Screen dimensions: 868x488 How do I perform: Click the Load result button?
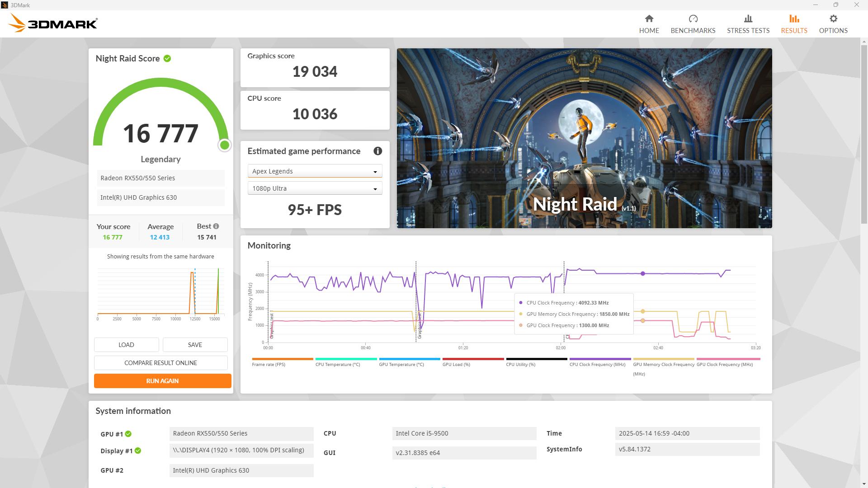tap(126, 345)
